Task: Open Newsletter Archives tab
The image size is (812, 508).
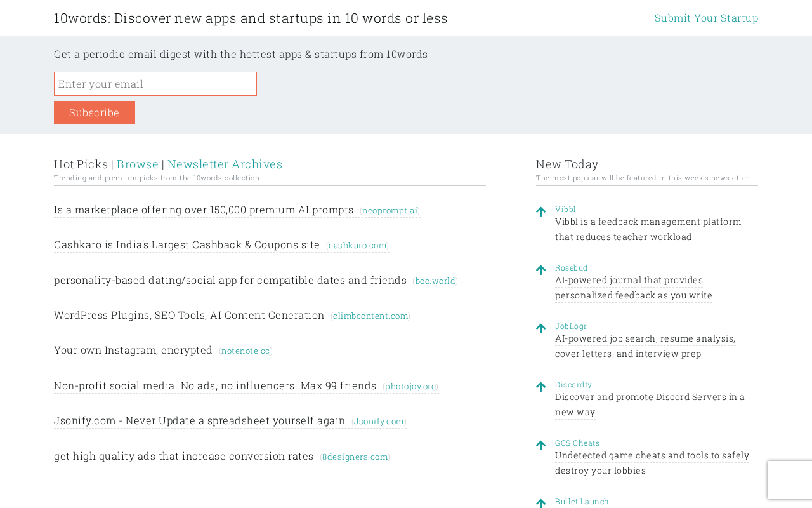Action: (225, 164)
